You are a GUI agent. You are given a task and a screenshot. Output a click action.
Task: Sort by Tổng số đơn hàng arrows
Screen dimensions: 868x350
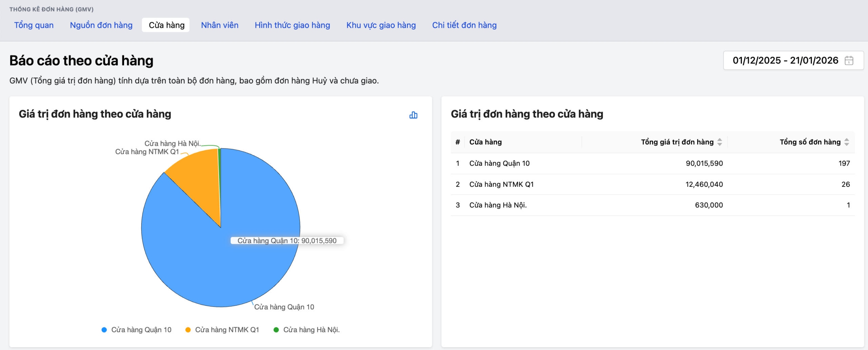click(846, 142)
